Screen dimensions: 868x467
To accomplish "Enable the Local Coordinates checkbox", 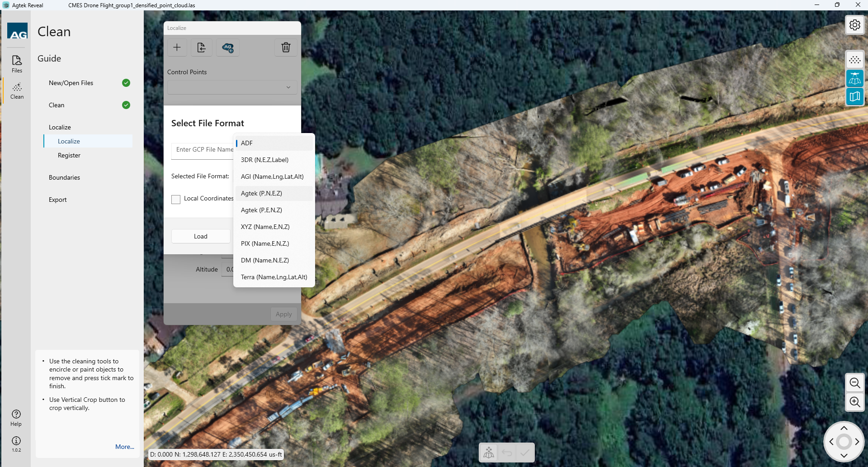I will click(176, 199).
